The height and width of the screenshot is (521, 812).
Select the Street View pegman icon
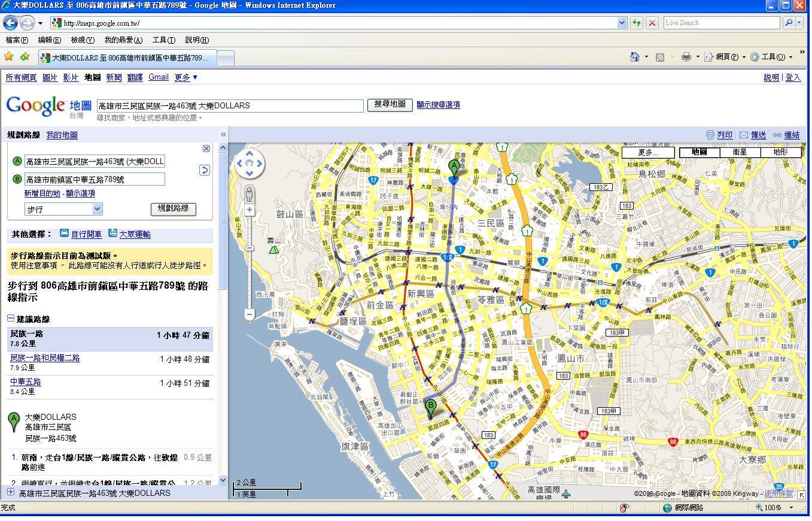pyautogui.click(x=250, y=194)
